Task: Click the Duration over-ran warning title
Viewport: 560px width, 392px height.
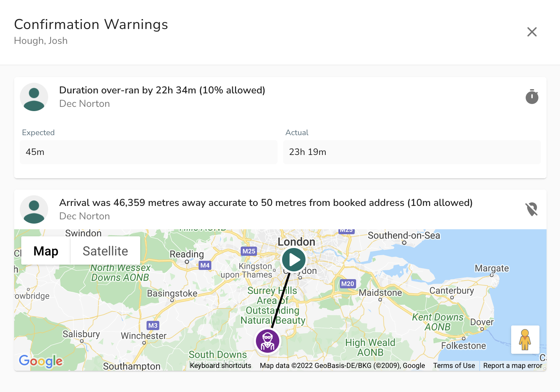Action: pyautogui.click(x=162, y=90)
